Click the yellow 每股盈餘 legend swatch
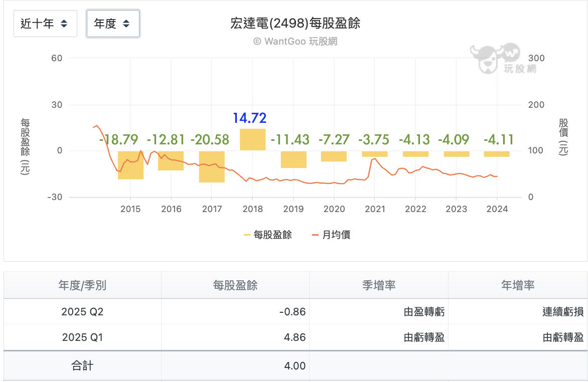Image resolution: width=588 pixels, height=382 pixels. 247,235
